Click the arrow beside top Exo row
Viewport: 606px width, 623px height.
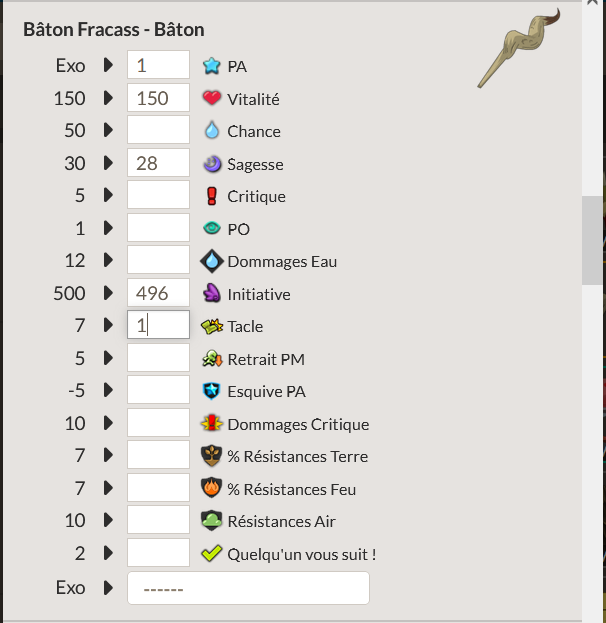pyautogui.click(x=108, y=66)
